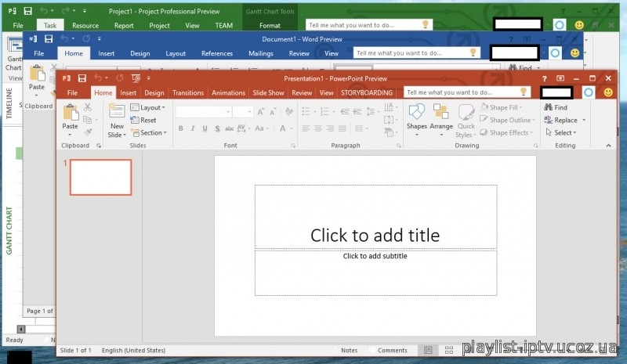This screenshot has height=364, width=627.
Task: Open File menu in PowerPoint
Action: [x=72, y=92]
